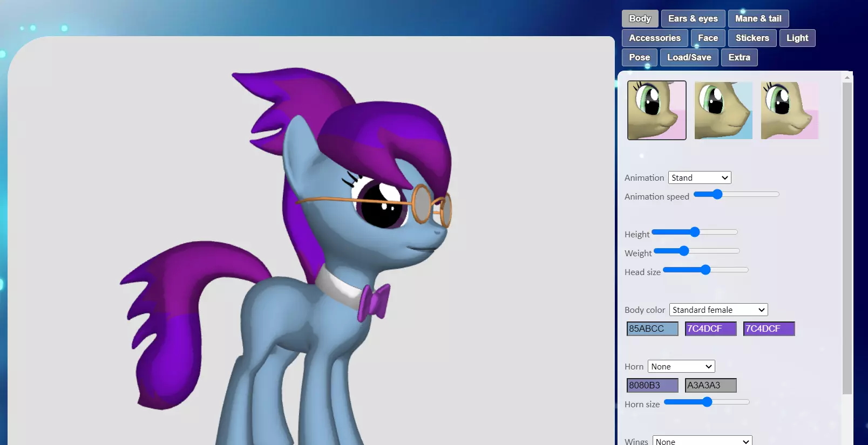Expand the Horn type dropdown
Screen dimensions: 868x445
[681, 366]
